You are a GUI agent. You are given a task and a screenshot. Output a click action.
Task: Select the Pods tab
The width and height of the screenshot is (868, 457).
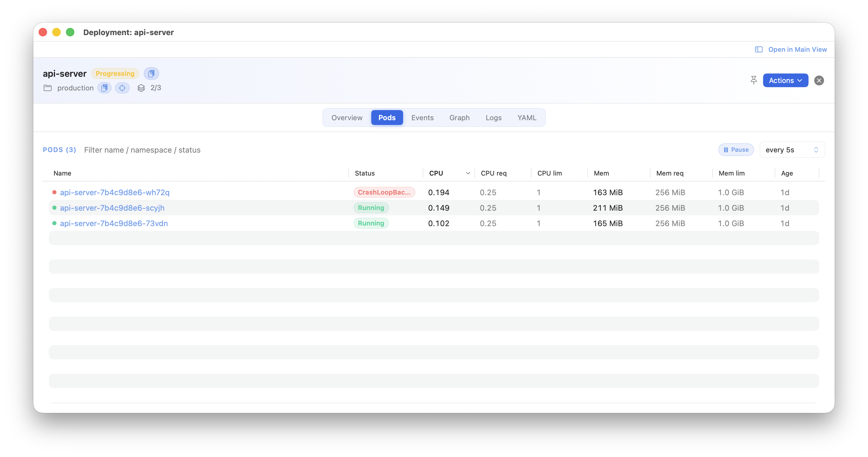pyautogui.click(x=387, y=118)
